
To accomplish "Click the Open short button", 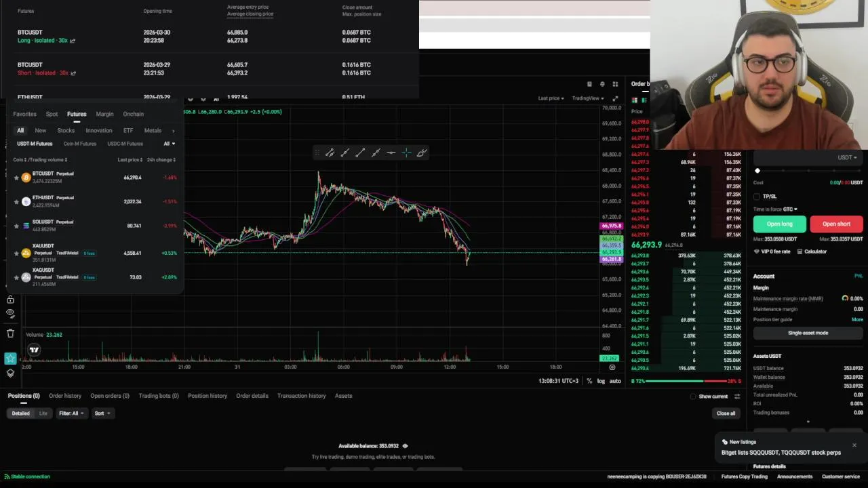I will coord(836,224).
